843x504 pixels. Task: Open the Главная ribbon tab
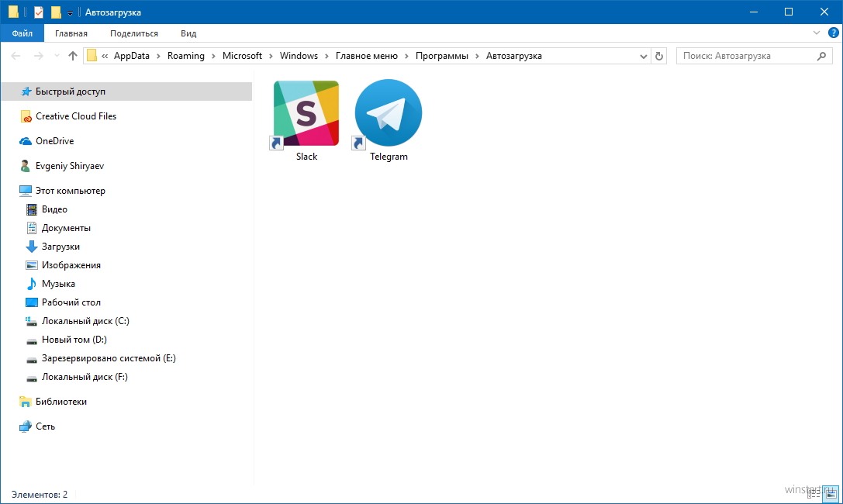71,33
